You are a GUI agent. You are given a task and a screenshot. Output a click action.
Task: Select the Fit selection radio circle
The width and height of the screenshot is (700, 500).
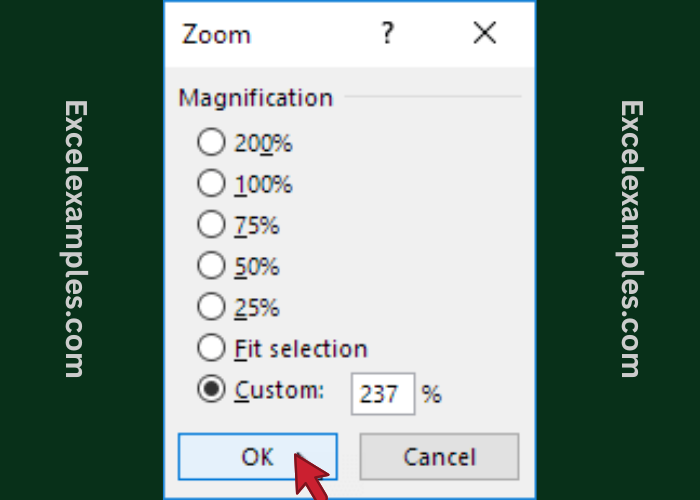(x=211, y=348)
